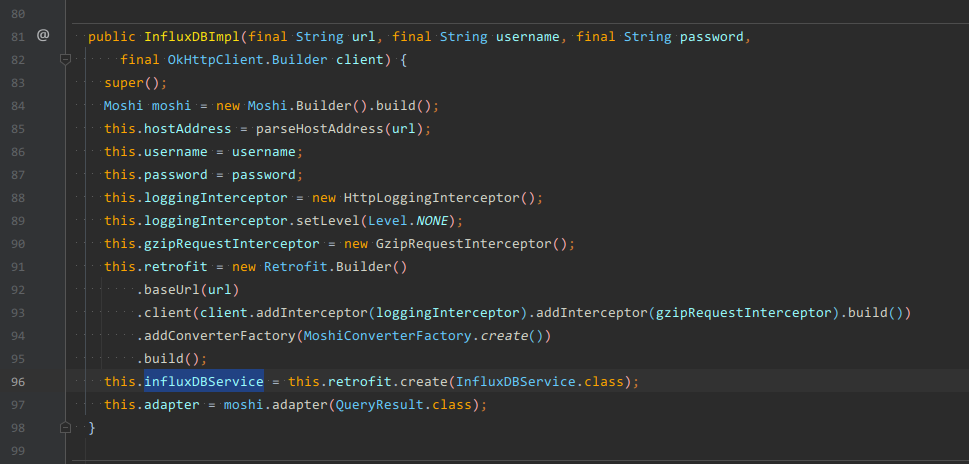Click OkHttpClient.Builder type on line 82
Screen dimensions: 969x464
pyautogui.click(x=248, y=60)
